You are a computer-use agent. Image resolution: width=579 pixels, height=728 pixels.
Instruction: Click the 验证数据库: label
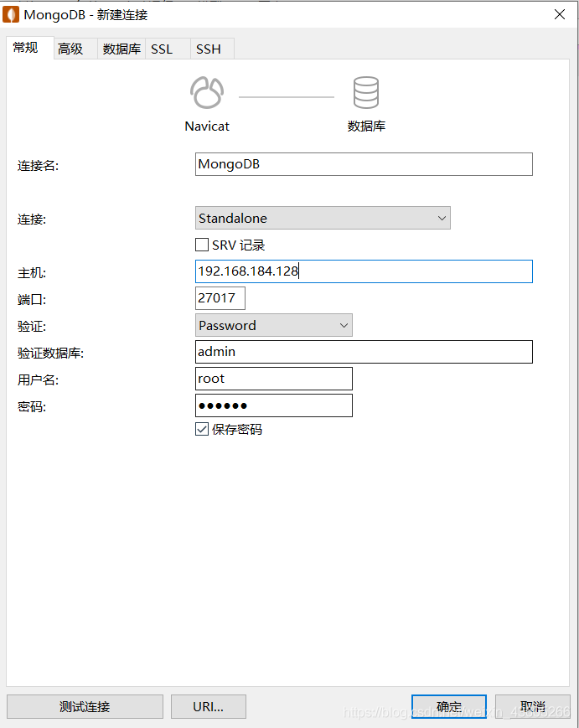click(50, 354)
